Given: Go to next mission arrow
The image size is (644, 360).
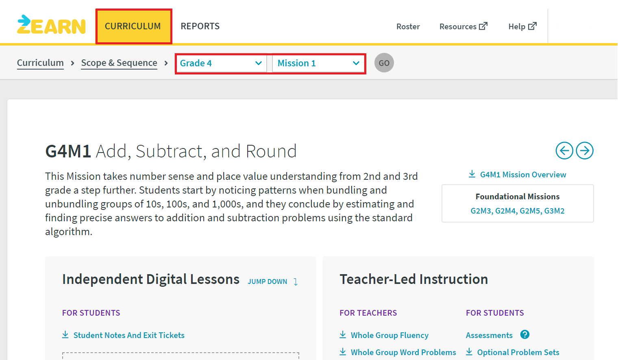Looking at the screenshot, I should (x=585, y=151).
